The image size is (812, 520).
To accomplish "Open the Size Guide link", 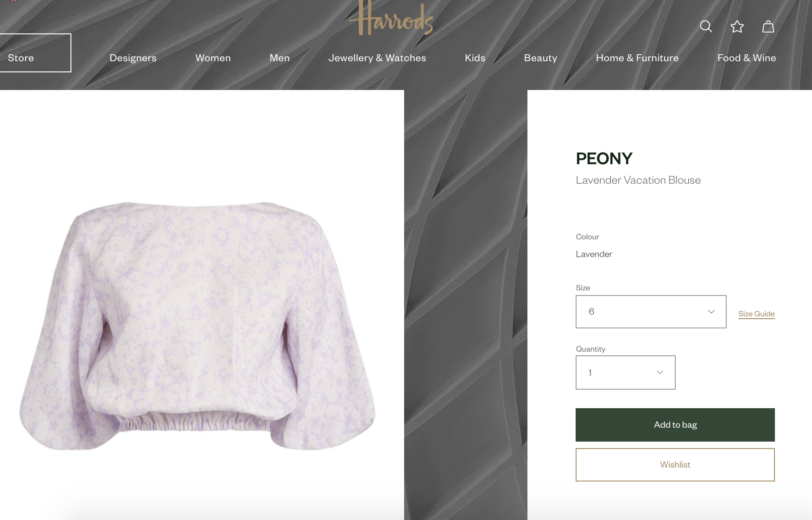I will point(756,314).
